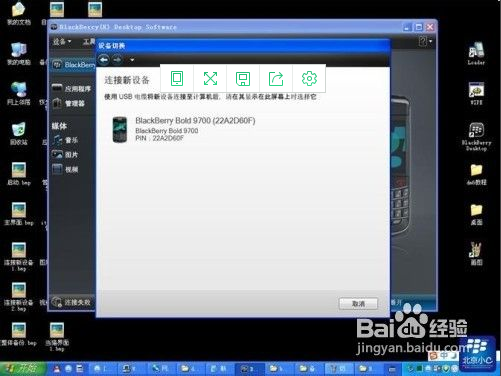Open the 设备 menu dropdown

click(62, 42)
